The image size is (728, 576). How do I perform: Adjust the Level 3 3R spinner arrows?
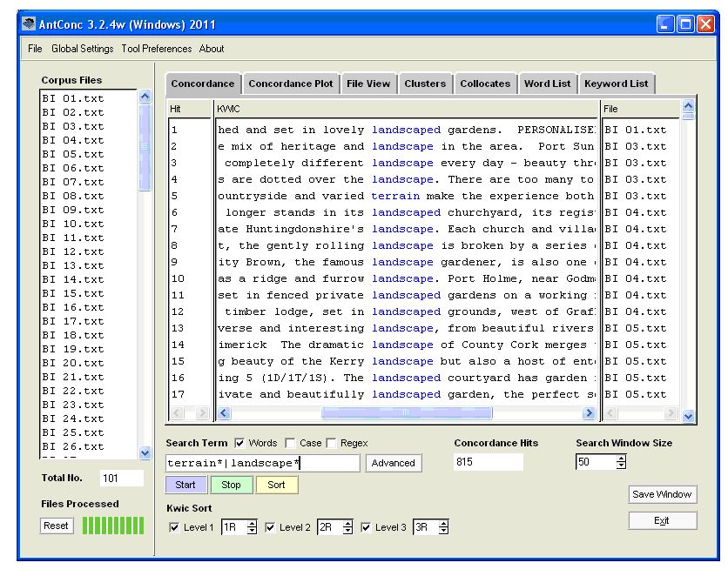[x=443, y=527]
